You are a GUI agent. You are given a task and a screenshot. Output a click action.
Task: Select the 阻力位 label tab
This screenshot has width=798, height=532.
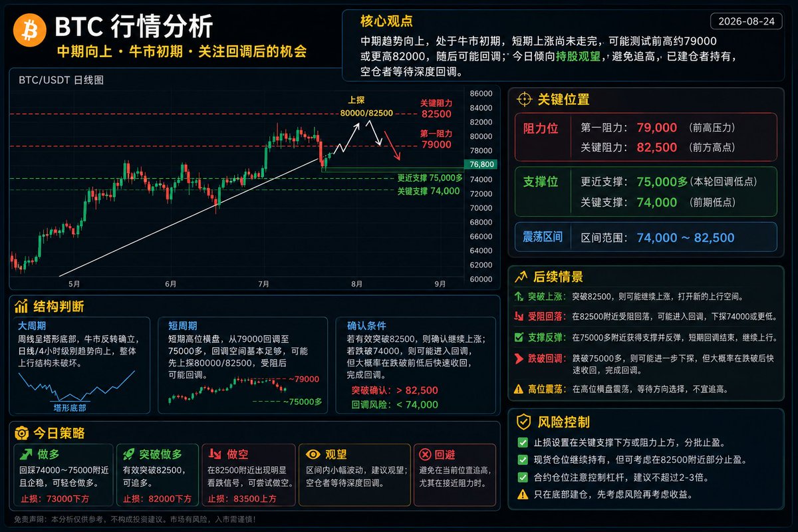coord(542,128)
